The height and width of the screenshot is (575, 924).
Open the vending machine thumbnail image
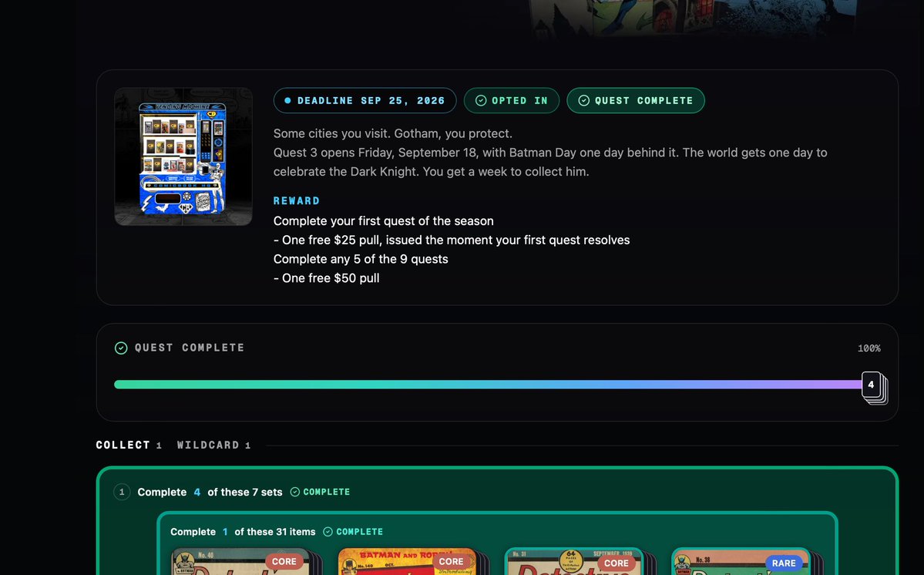tap(183, 156)
